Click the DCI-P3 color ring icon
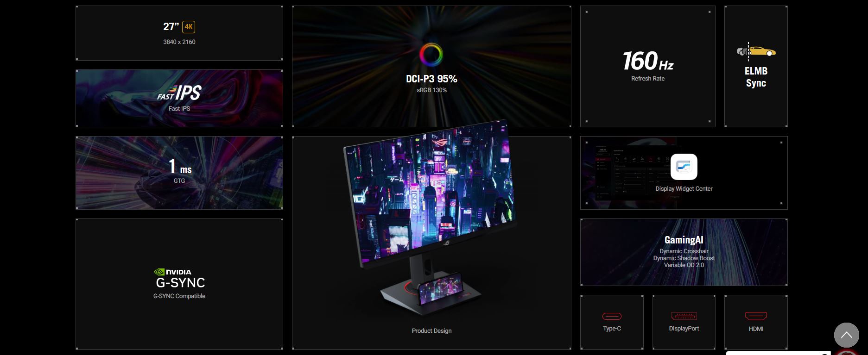Screen dimensions: 868x355 431,55
